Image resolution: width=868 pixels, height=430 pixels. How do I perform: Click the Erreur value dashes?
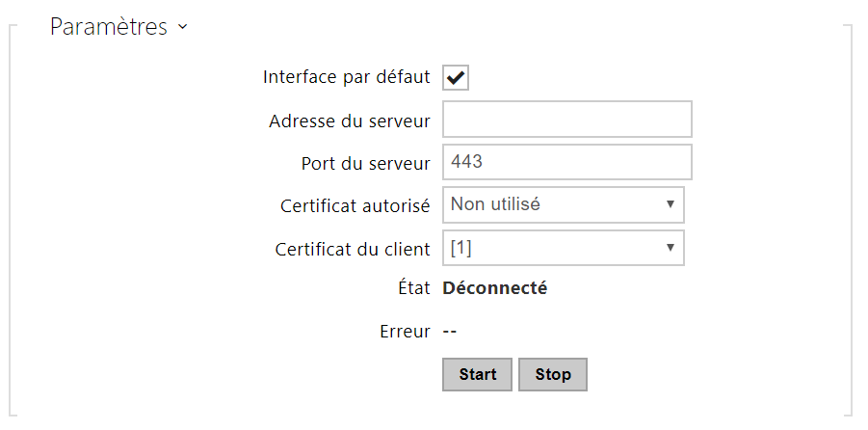[449, 332]
